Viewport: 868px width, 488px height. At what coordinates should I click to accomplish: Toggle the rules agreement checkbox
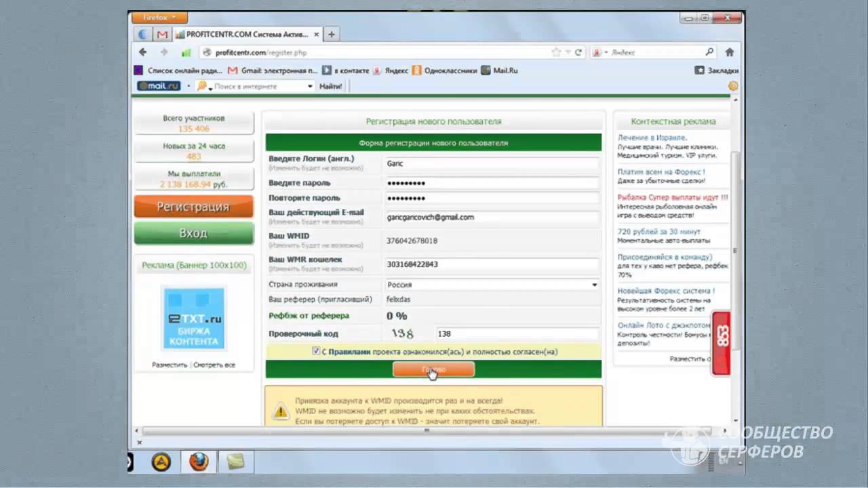[x=316, y=351]
